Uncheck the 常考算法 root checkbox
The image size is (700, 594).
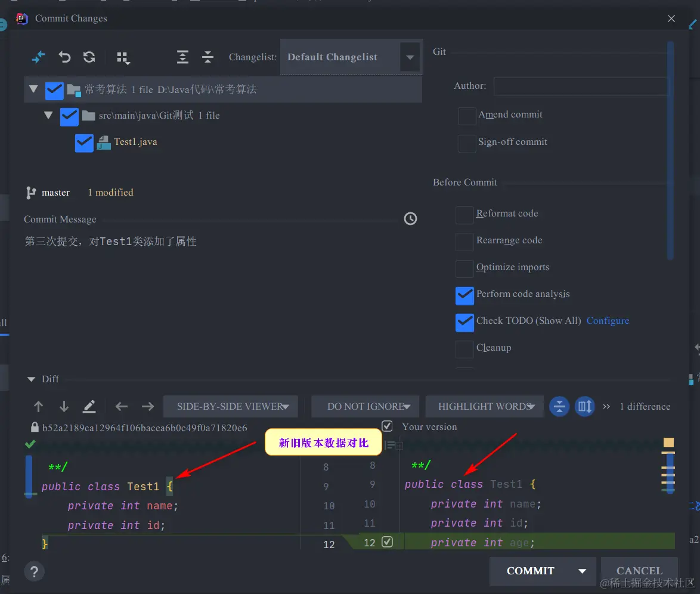pyautogui.click(x=54, y=91)
